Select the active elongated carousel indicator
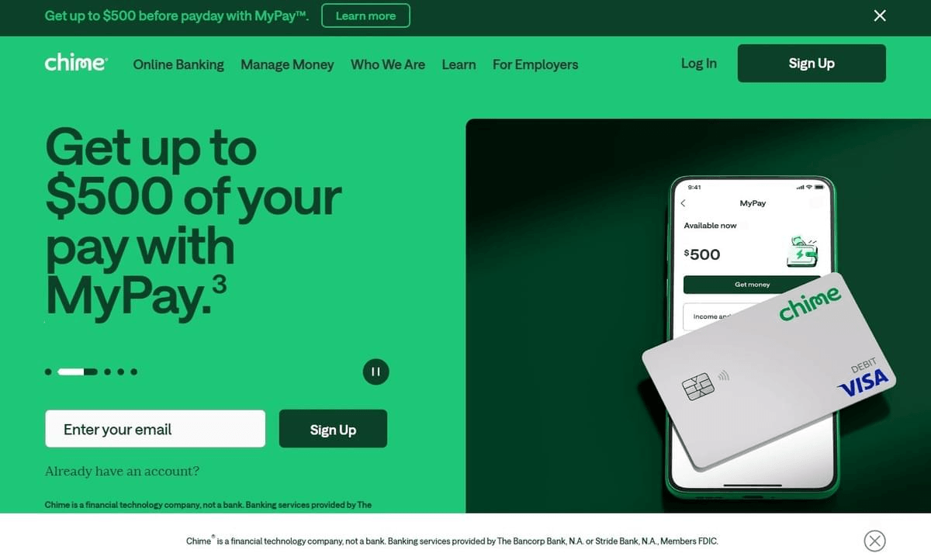The width and height of the screenshot is (931, 560). point(78,372)
